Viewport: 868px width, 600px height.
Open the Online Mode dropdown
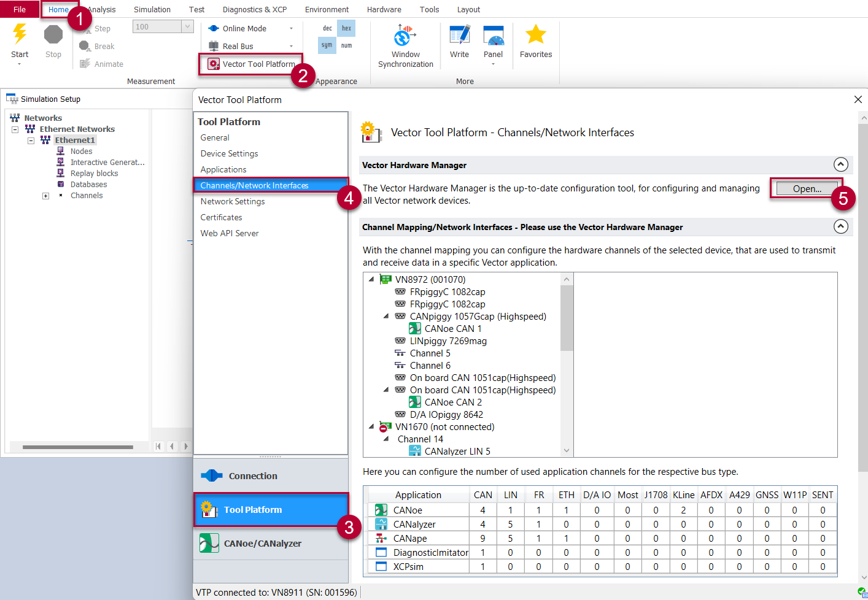(x=291, y=29)
